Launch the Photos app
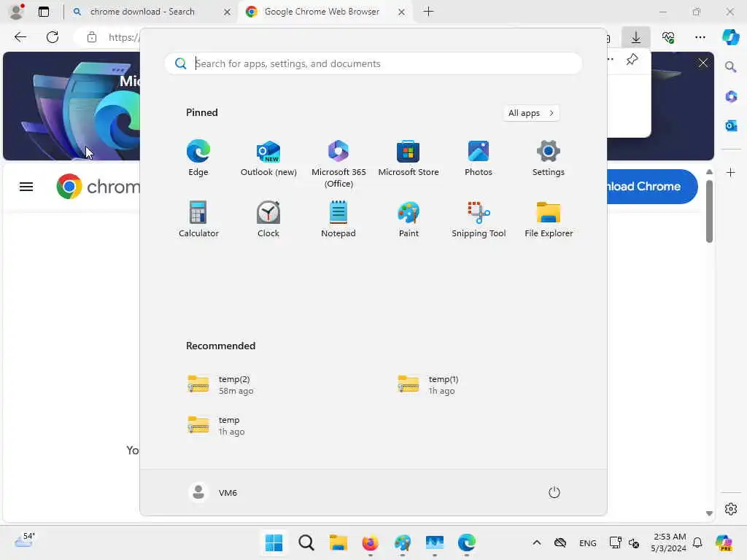This screenshot has width=747, height=560. click(x=479, y=158)
